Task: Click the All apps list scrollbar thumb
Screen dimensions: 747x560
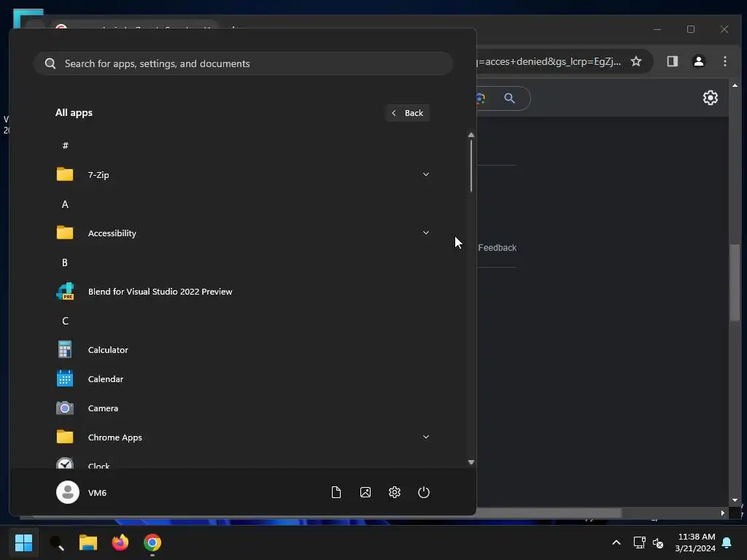Action: pyautogui.click(x=471, y=166)
